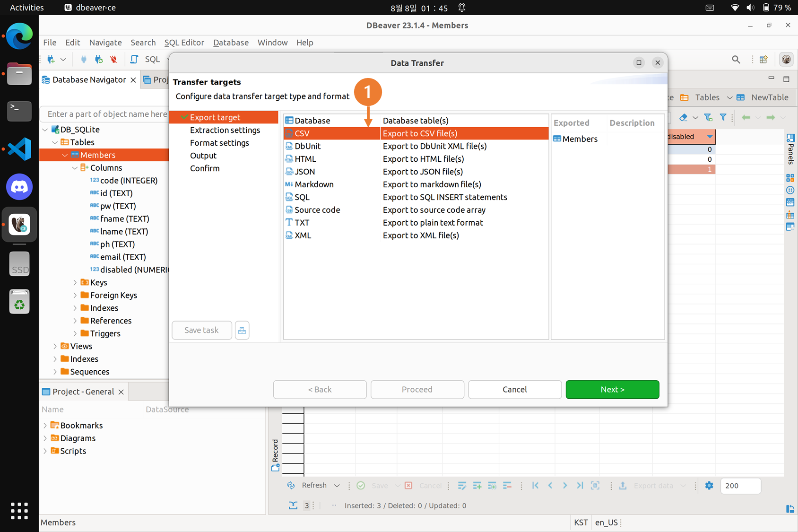Expand the Keys folder
This screenshot has height=532, width=798.
click(75, 282)
